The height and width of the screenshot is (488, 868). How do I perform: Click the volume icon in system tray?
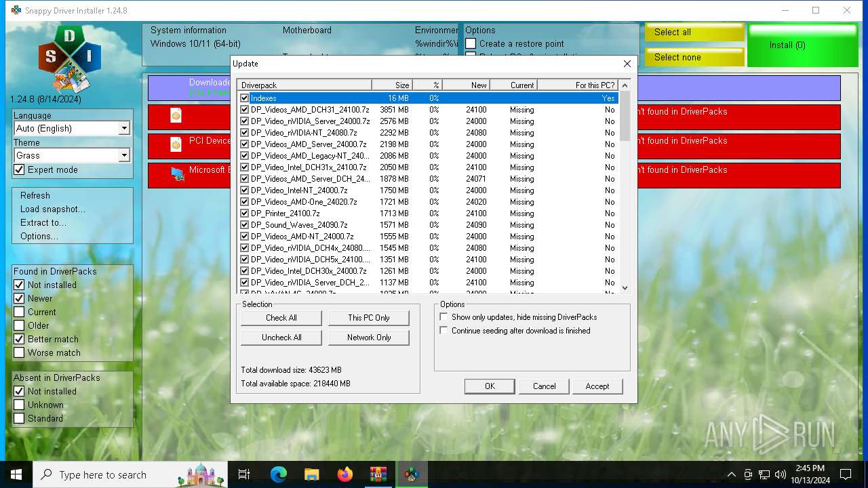(781, 474)
